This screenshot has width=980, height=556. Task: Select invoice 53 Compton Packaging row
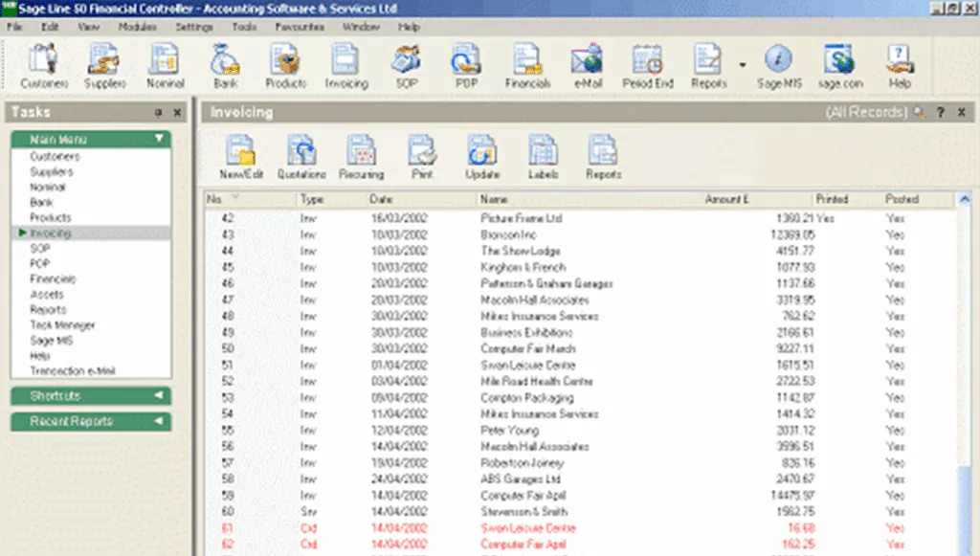point(581,397)
